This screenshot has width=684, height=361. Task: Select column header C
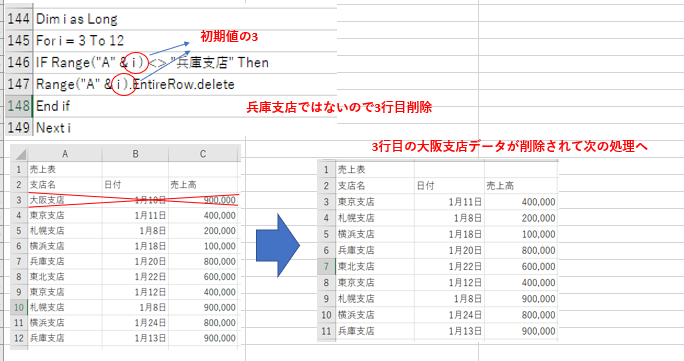click(x=203, y=154)
